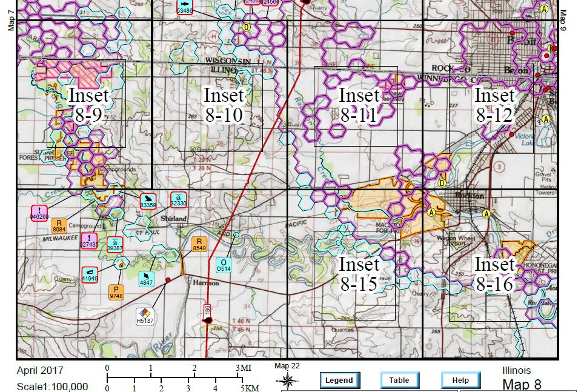
Task: Click the MILWAUKEE railroad label
Action: click(60, 239)
